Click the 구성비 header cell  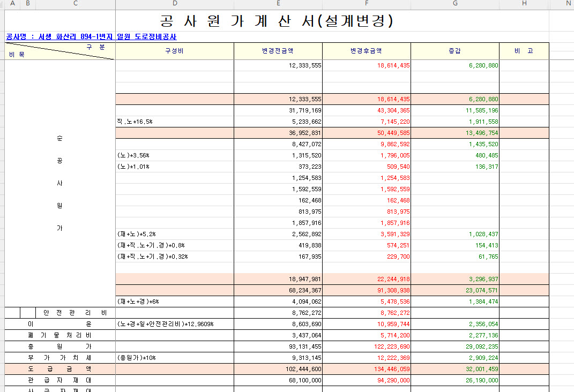coord(174,51)
